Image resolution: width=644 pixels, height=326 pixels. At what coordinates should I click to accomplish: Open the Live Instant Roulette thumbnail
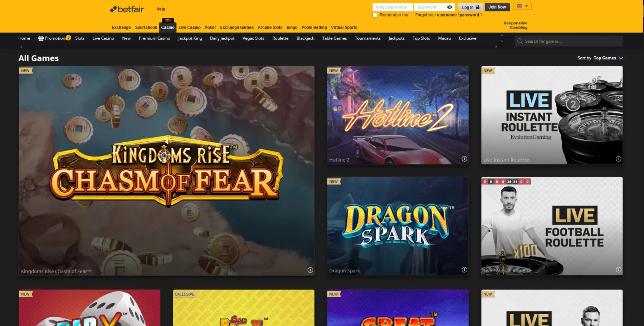tap(552, 115)
